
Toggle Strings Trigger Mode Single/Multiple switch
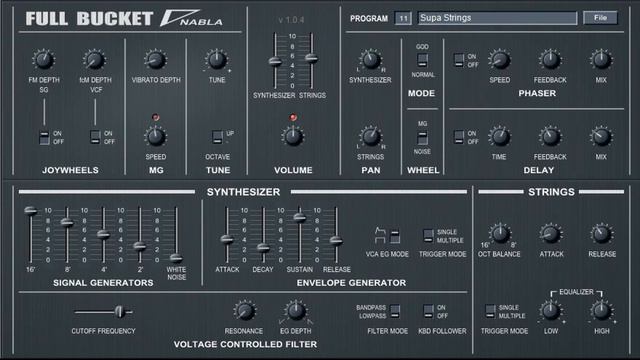point(490,311)
